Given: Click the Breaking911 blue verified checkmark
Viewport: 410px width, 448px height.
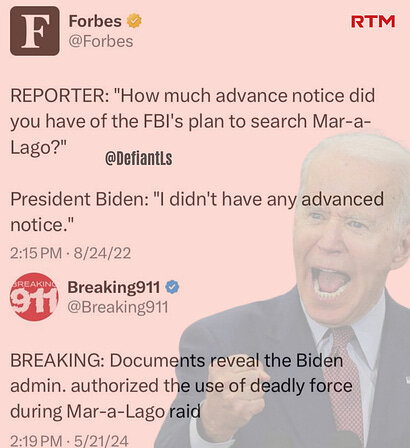Looking at the screenshot, I should (x=172, y=287).
